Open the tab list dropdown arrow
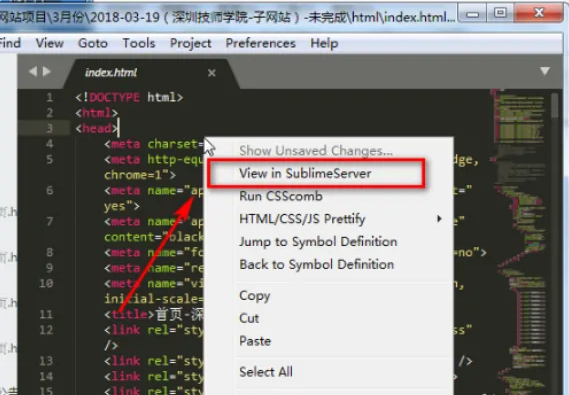Viewport: 569px width, 395px height. pos(545,71)
